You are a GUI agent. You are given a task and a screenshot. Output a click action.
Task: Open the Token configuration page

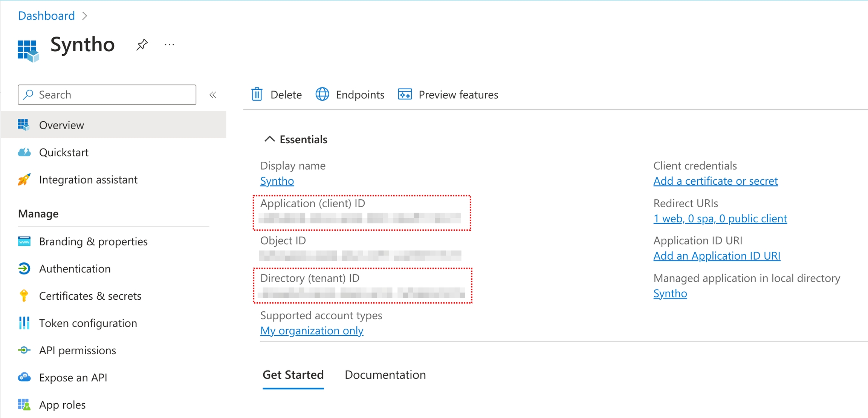(88, 323)
